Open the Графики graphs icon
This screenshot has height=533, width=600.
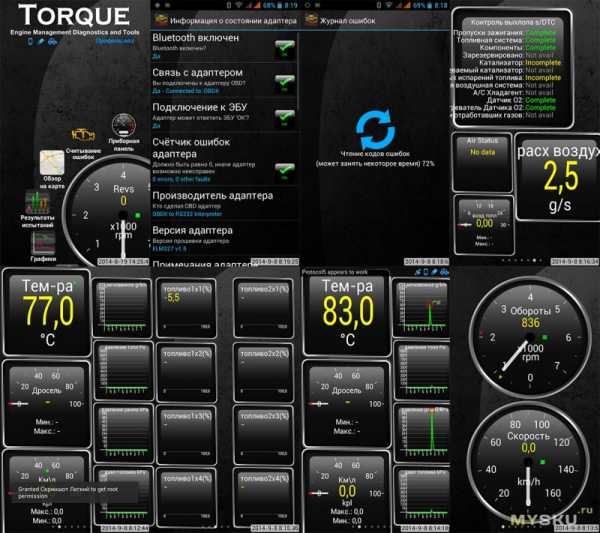coord(42,243)
